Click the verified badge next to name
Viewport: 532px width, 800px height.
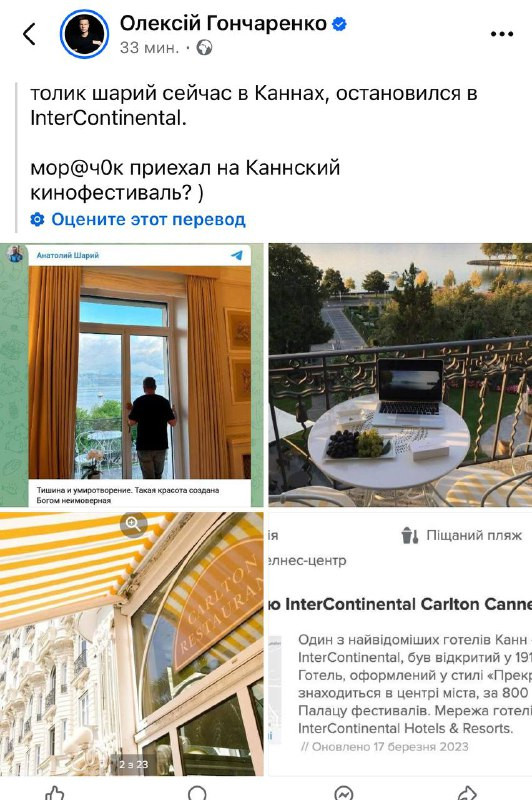(x=339, y=23)
